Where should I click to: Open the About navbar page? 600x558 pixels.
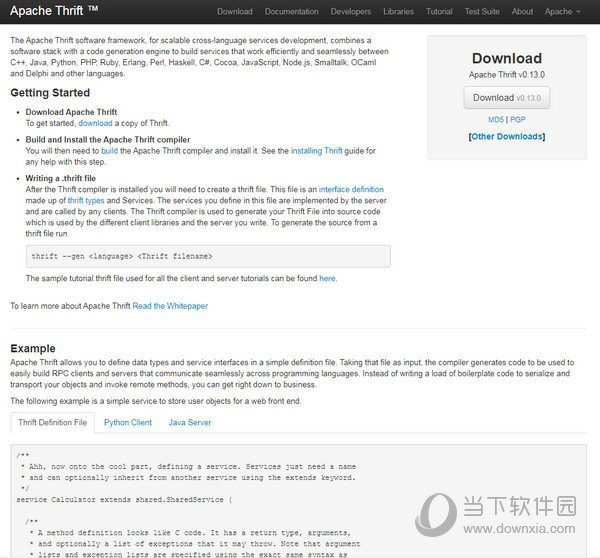coord(523,12)
